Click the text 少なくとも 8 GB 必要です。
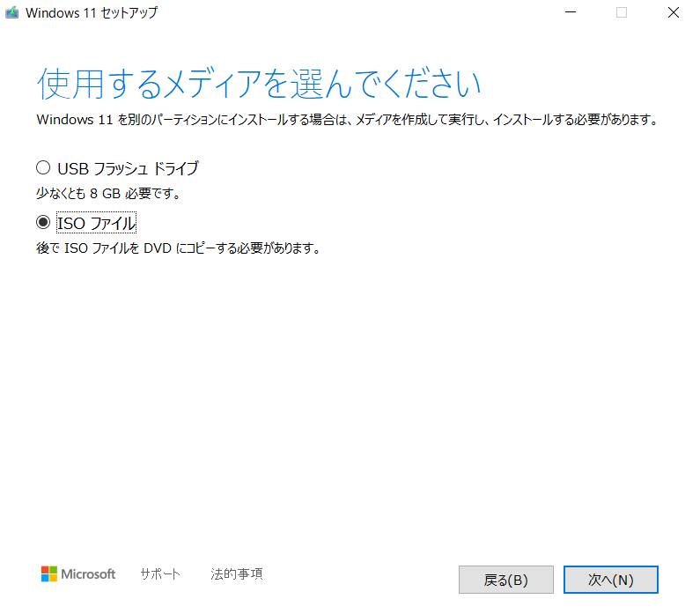 pyautogui.click(x=108, y=193)
